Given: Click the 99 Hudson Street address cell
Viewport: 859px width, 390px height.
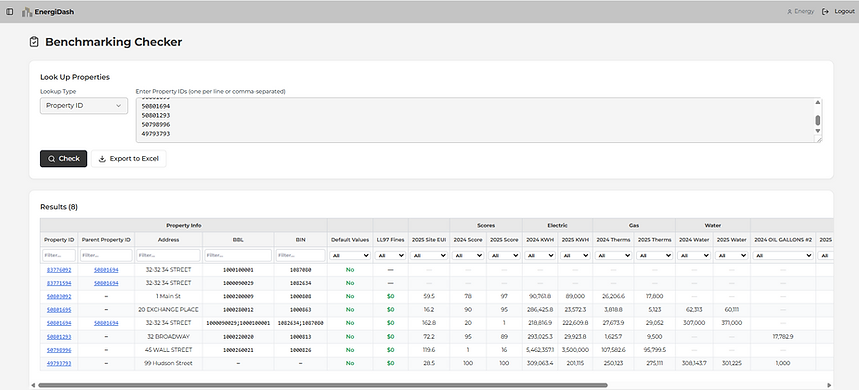Looking at the screenshot, I should pos(169,363).
